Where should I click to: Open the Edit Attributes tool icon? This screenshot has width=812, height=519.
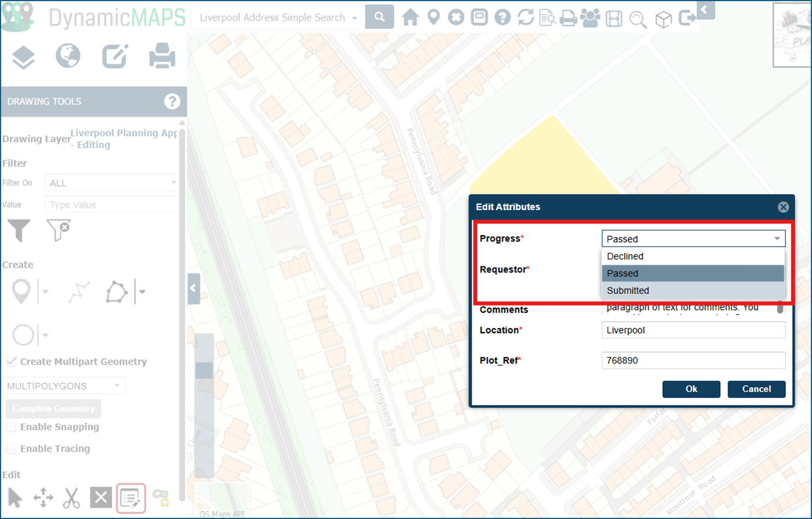click(x=131, y=498)
